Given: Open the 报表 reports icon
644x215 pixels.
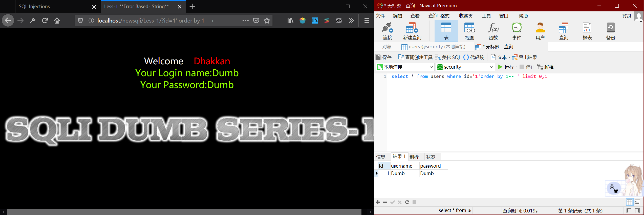Looking at the screenshot, I should [587, 31].
